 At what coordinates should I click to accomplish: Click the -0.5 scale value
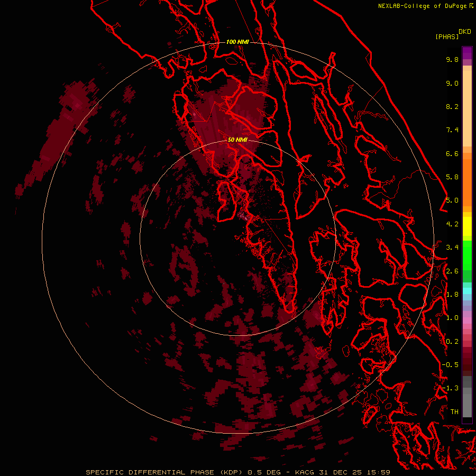pos(450,365)
